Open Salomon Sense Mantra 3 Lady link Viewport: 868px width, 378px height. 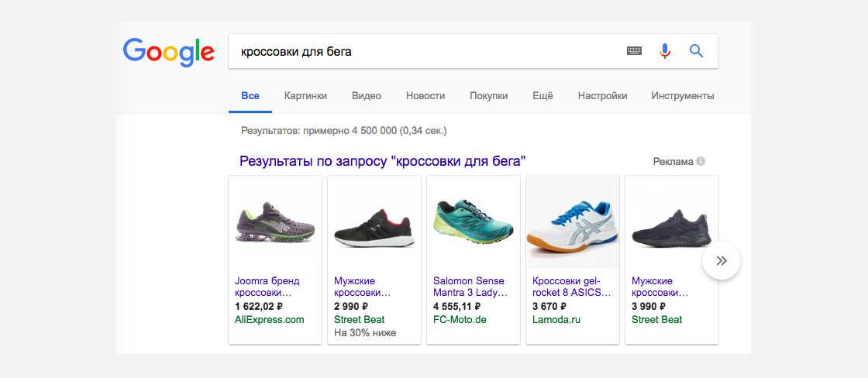(x=470, y=287)
